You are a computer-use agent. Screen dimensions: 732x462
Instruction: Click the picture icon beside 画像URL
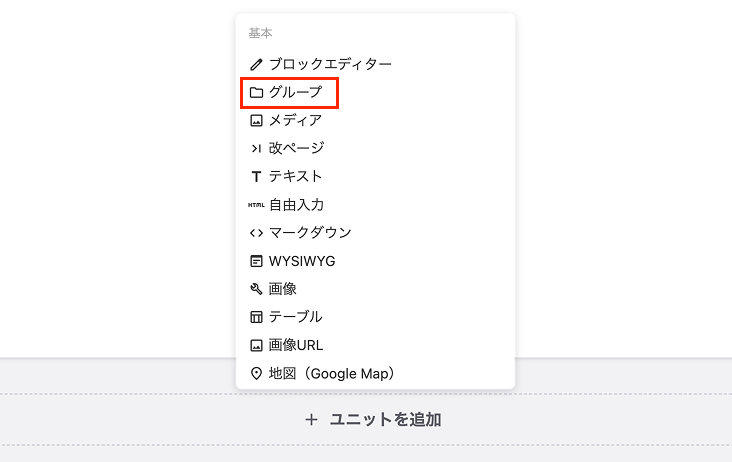256,345
